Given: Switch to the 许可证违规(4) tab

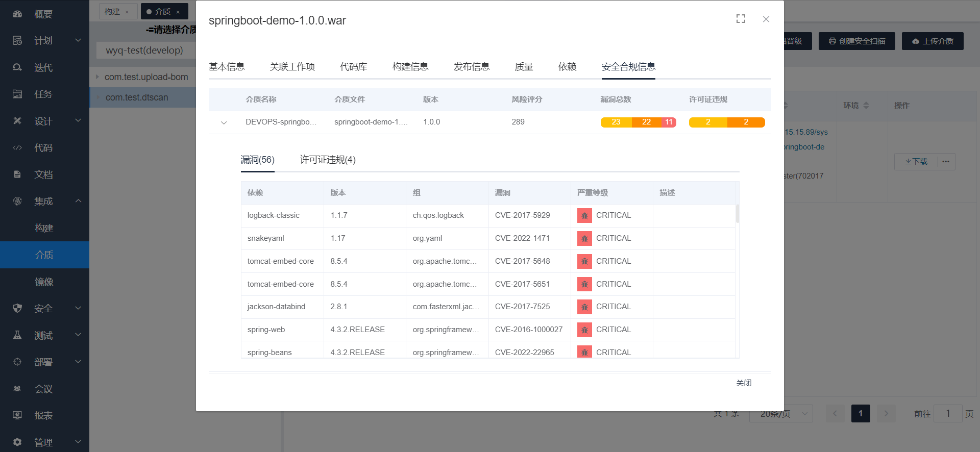Looking at the screenshot, I should point(328,160).
